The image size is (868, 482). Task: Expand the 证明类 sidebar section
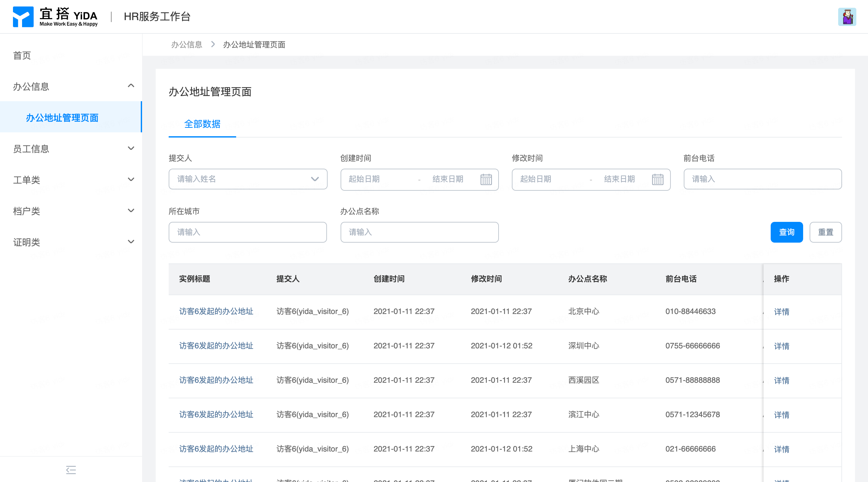(131, 242)
